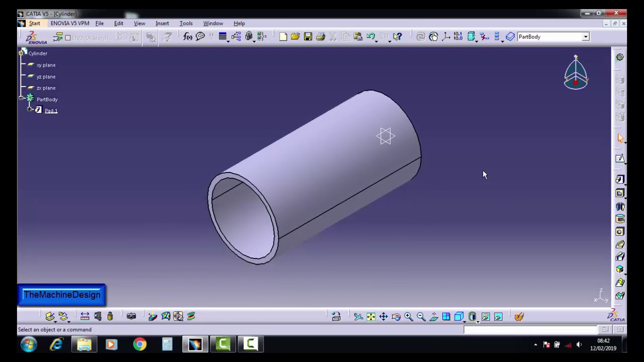
Task: Zoom Out of the model
Action: [421, 317]
